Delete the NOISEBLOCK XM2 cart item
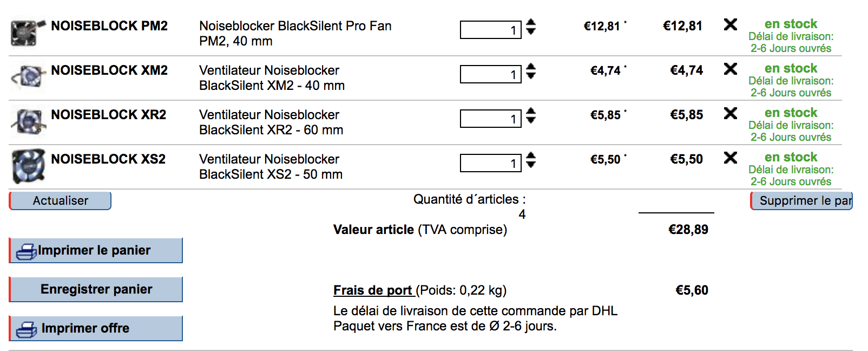The image size is (868, 351). (x=730, y=69)
